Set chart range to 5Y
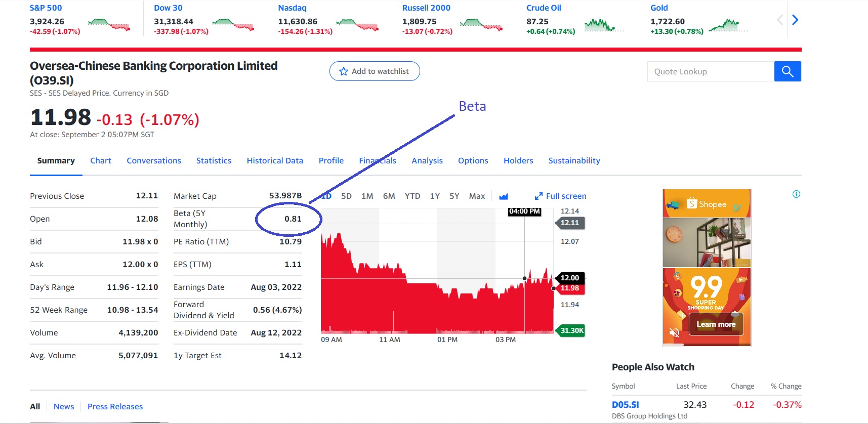 click(454, 196)
